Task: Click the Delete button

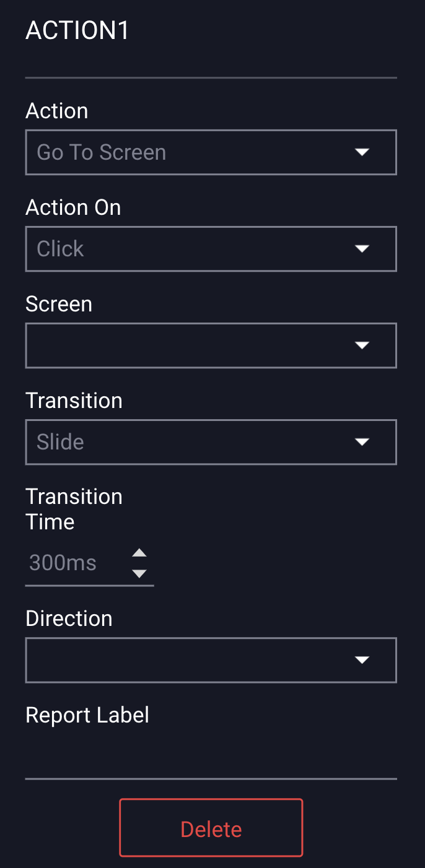Action: 211,828
